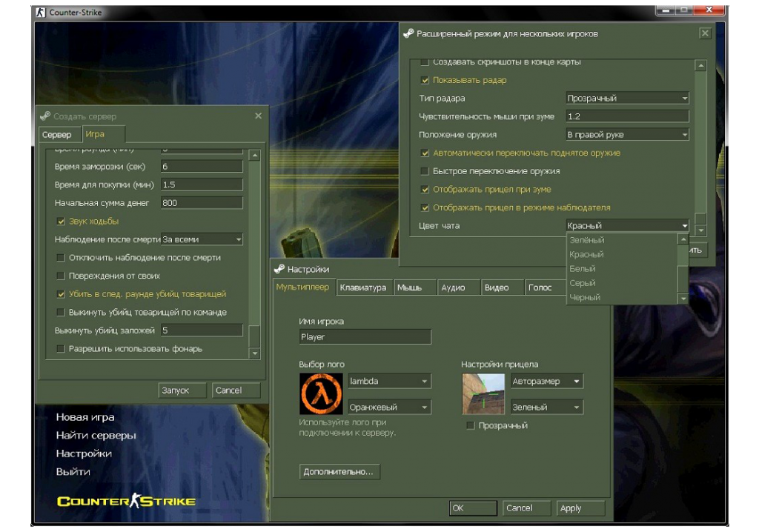Select Белый in chat color list
Viewport: 759px width, 532px height.
pyautogui.click(x=622, y=269)
